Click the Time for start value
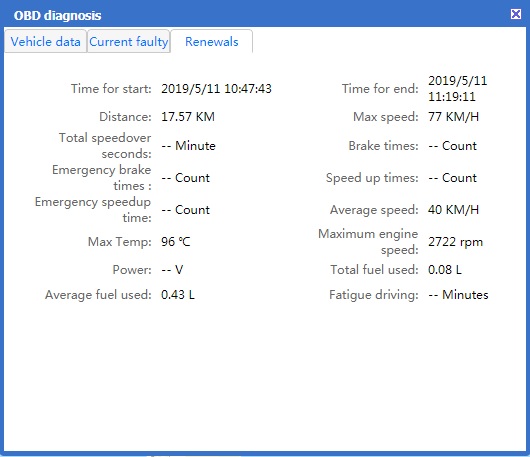The height and width of the screenshot is (457, 530). tap(216, 89)
